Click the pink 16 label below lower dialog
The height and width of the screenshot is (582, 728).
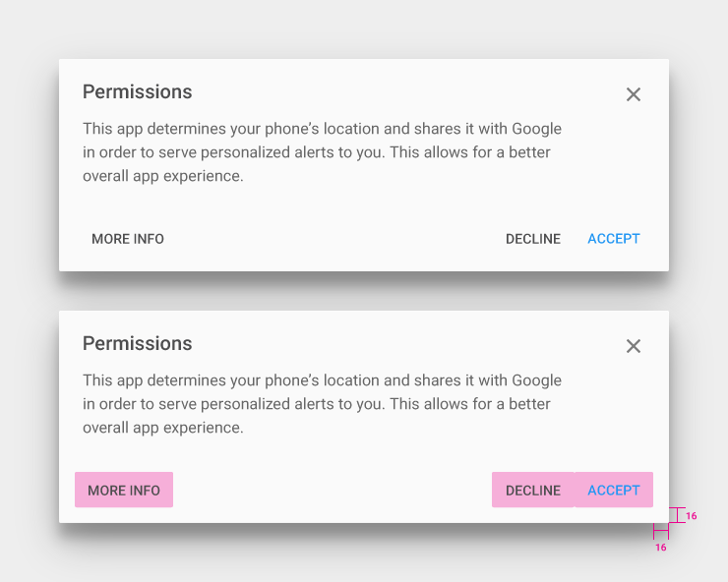coord(661,548)
